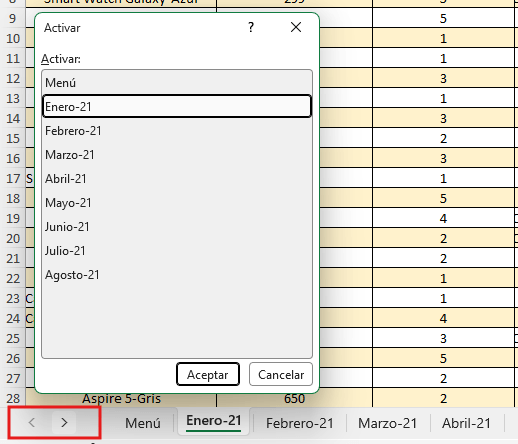Pick Julio-21 from the sheet list
518x444 pixels.
177,251
